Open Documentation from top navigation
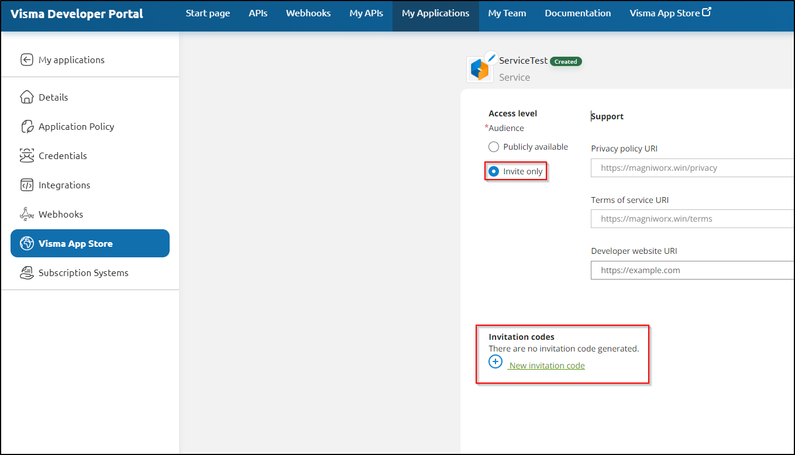795x455 pixels. click(x=577, y=13)
